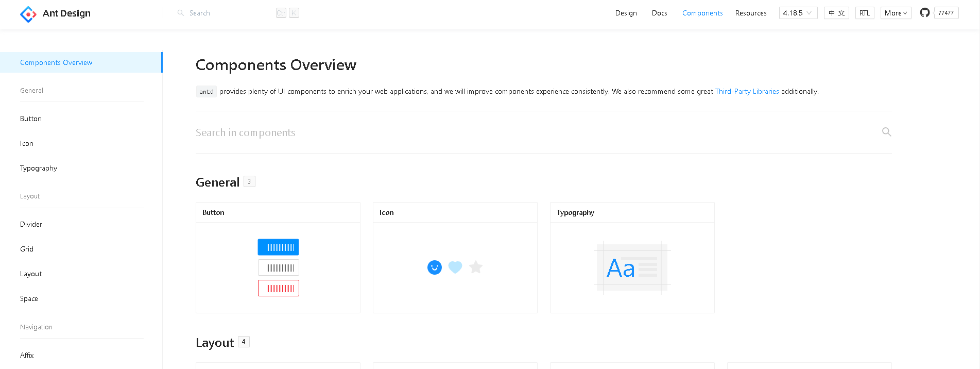Toggle RTL layout direction
This screenshot has width=980, height=369.
pos(865,13)
